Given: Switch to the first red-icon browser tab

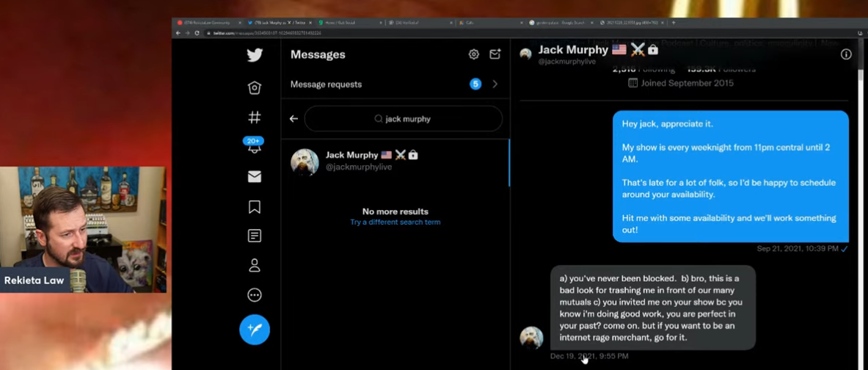Looking at the screenshot, I should [x=209, y=23].
